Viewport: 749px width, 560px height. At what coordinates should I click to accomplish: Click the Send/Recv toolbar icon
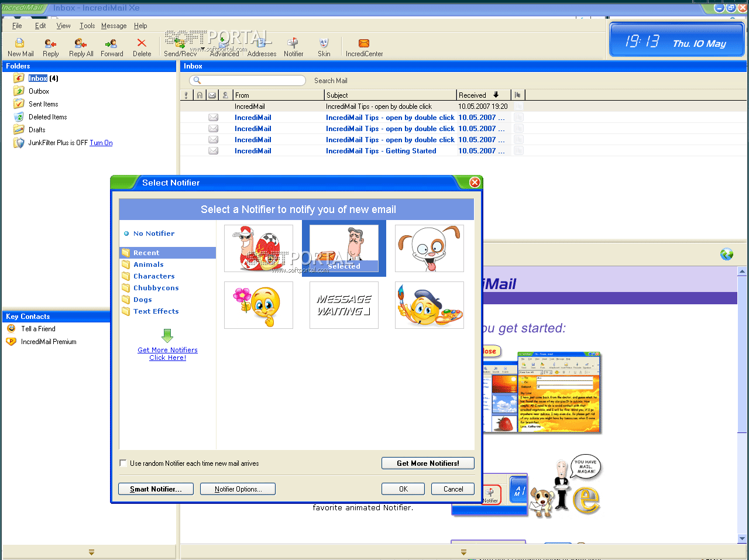pyautogui.click(x=180, y=47)
